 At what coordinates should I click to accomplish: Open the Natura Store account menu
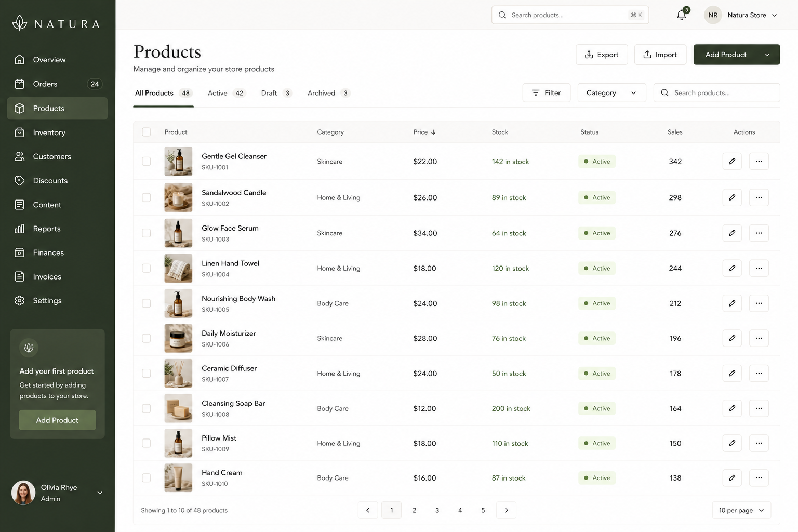pos(741,15)
